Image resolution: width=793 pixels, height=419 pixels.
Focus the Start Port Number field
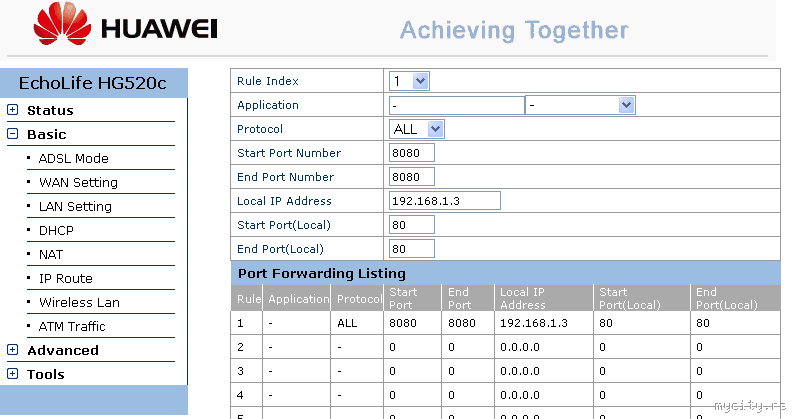(x=412, y=153)
